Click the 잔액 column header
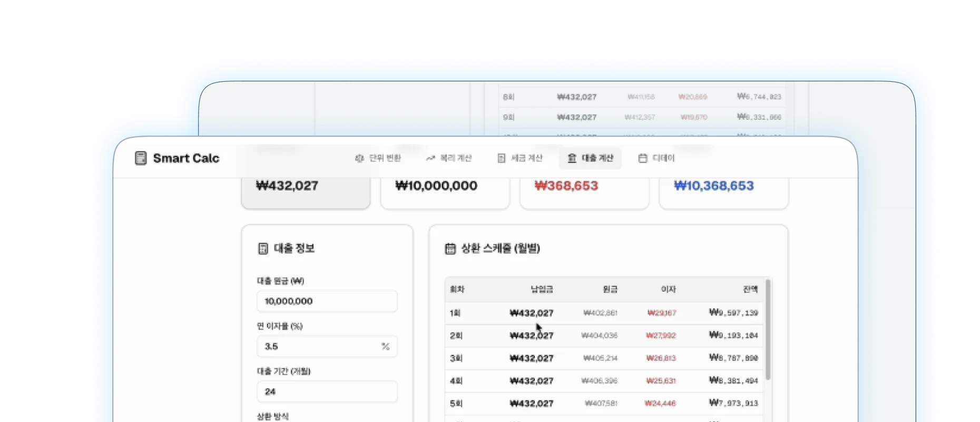Screen dimensions: 980x422 750,289
